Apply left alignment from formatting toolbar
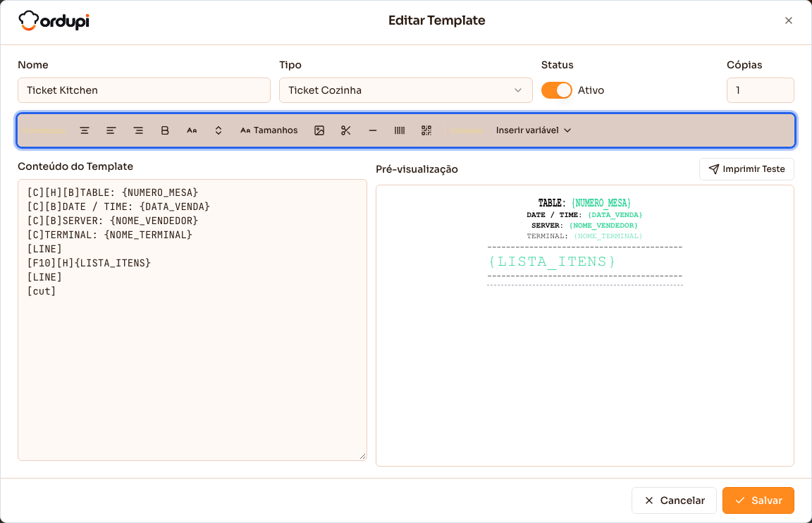The image size is (812, 523). click(111, 130)
